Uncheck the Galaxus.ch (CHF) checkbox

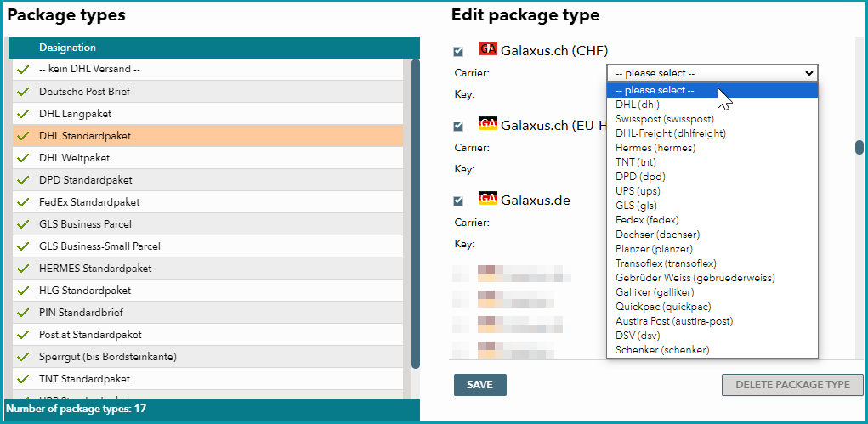pos(458,52)
